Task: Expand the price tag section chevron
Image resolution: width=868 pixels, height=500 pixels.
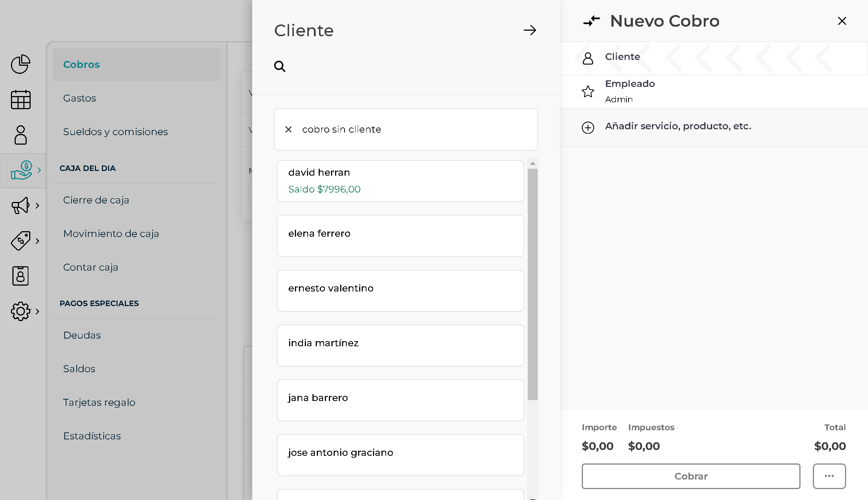Action: pyautogui.click(x=37, y=241)
